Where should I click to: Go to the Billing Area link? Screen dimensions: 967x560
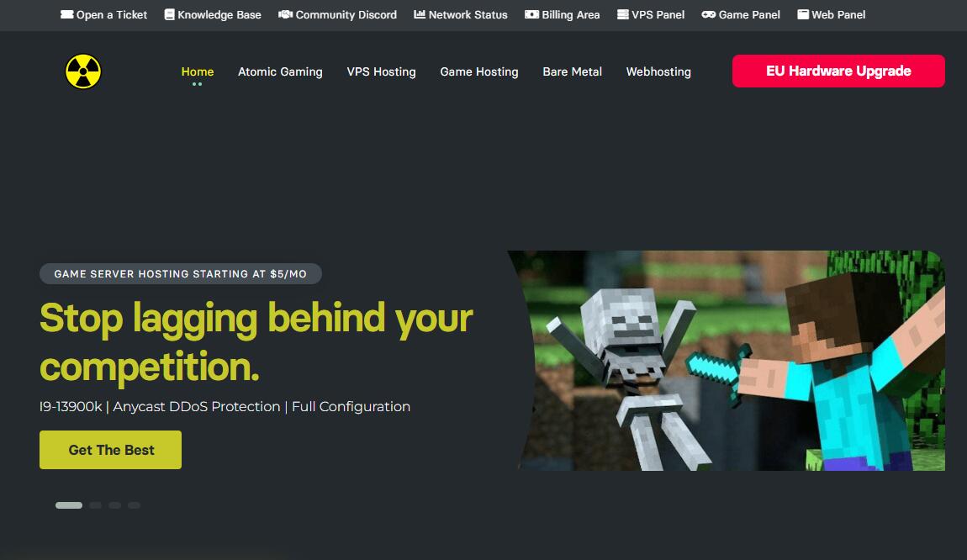click(x=563, y=14)
